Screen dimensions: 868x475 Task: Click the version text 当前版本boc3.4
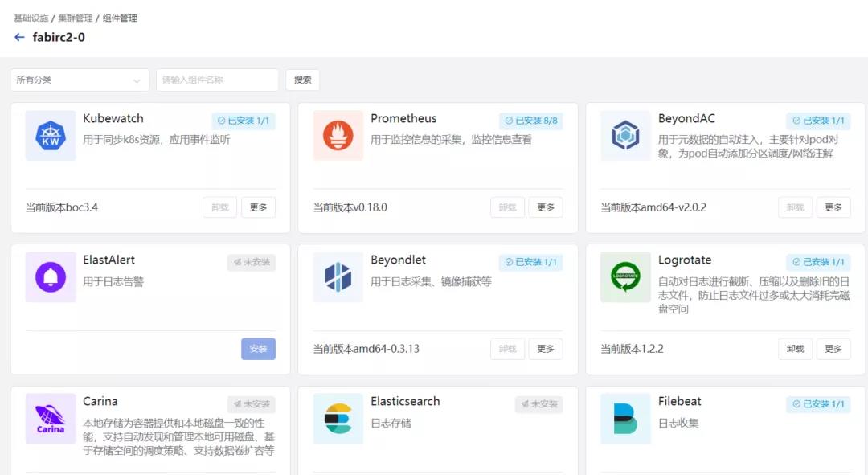(61, 207)
